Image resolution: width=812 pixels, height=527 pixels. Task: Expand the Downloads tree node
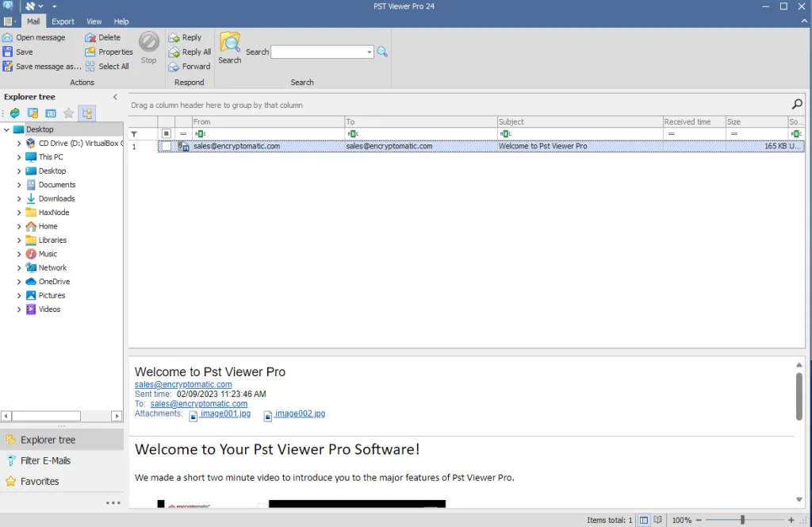19,198
